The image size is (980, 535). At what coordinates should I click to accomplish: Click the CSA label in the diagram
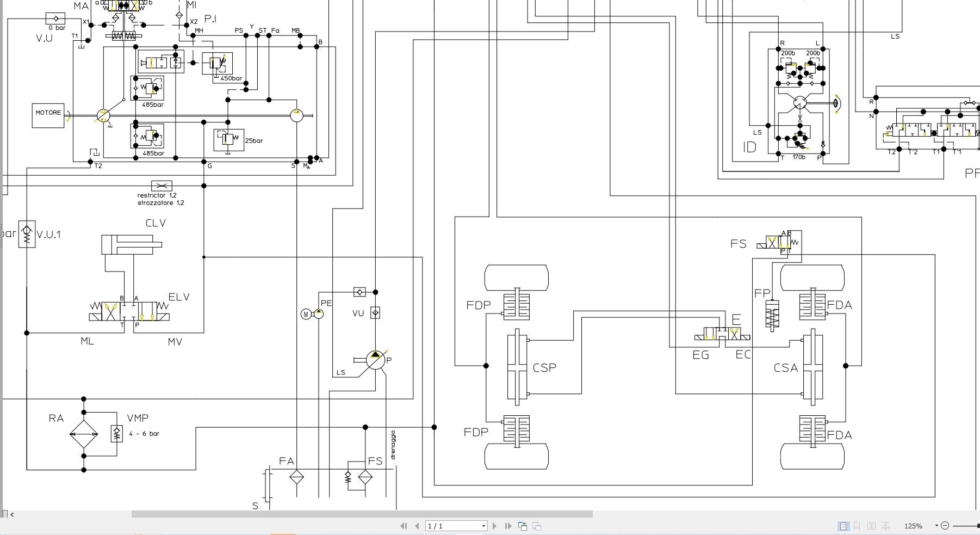pos(786,368)
